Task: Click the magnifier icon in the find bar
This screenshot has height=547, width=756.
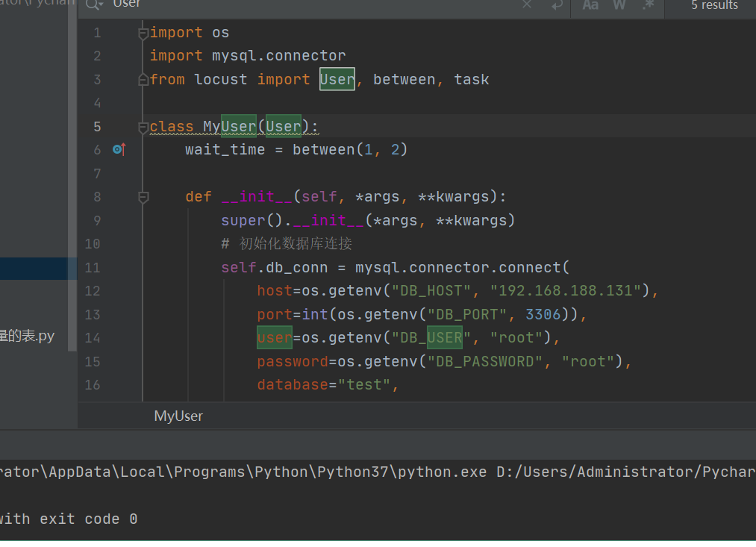Action: pos(93,5)
